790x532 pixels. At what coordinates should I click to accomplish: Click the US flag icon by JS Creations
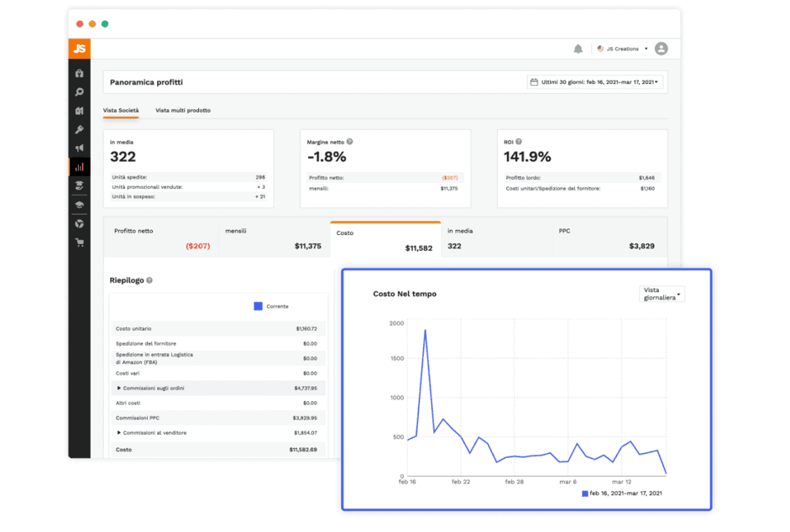coord(600,49)
